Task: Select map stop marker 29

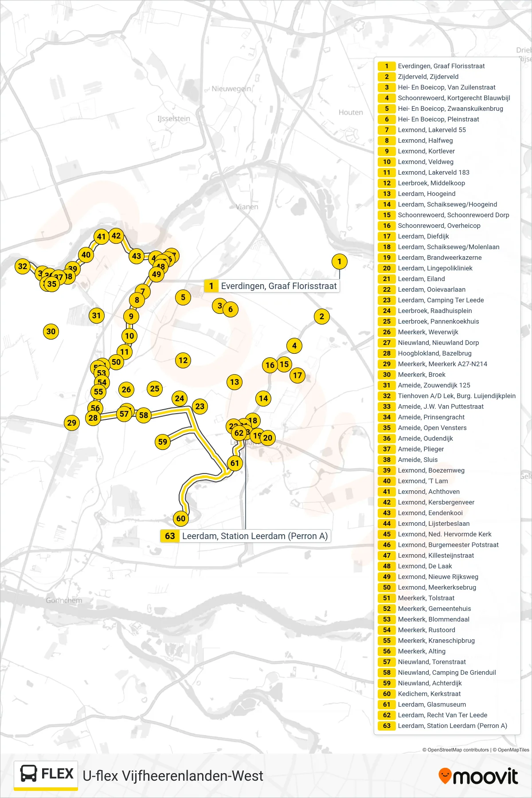Action: (x=72, y=423)
